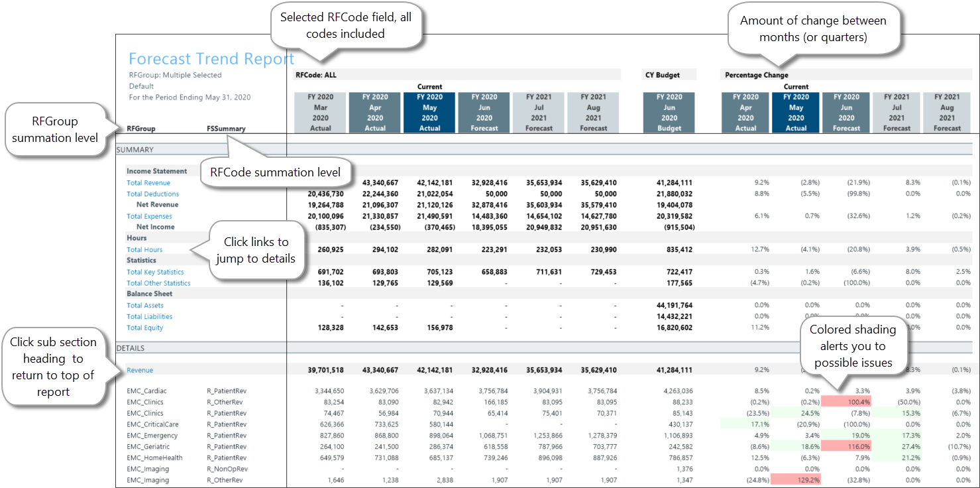Click the green 24.5% shaded cell

(x=796, y=413)
